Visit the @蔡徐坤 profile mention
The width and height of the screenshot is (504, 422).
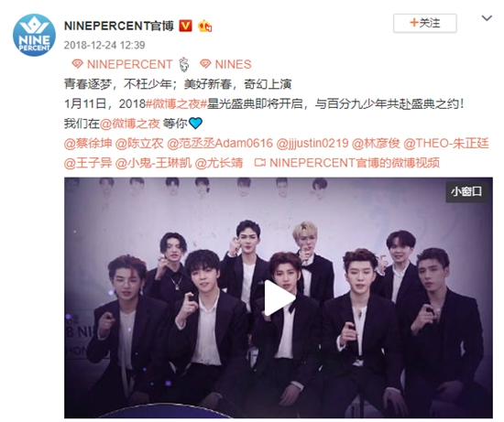point(88,143)
